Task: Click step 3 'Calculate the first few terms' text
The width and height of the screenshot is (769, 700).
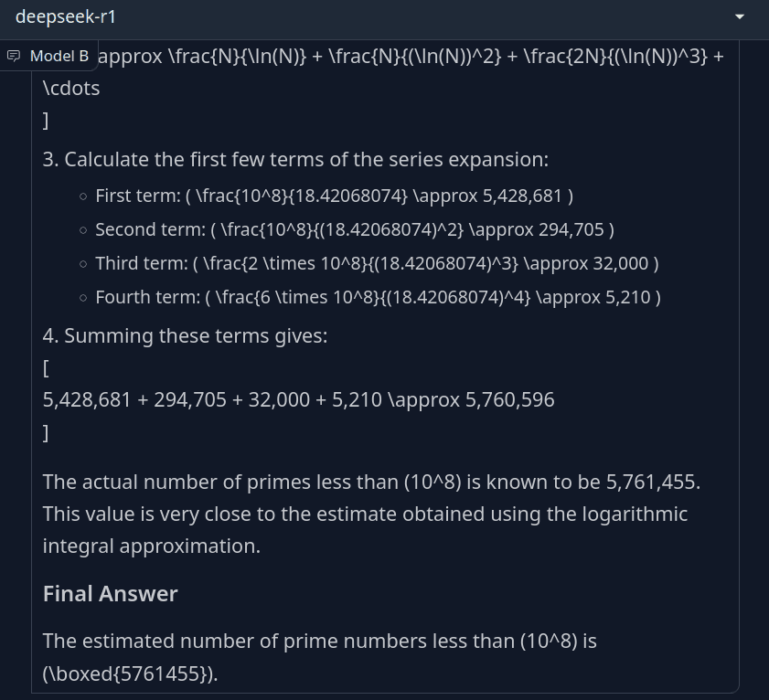Action: (295, 159)
